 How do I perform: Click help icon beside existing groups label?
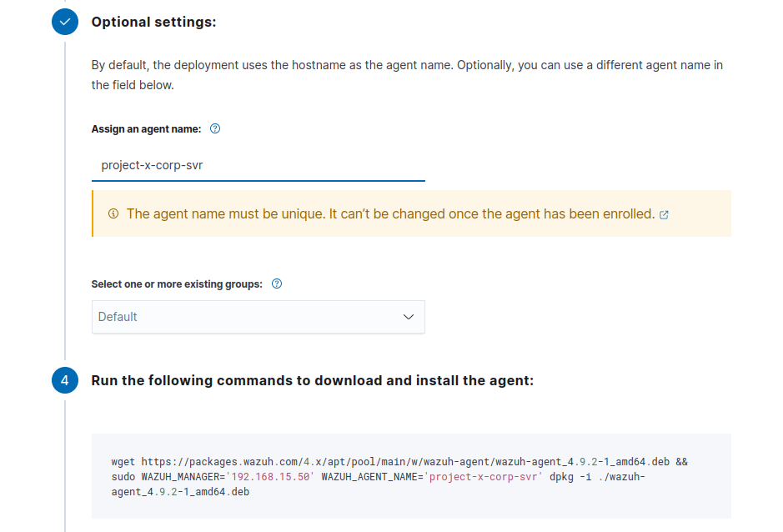click(277, 284)
